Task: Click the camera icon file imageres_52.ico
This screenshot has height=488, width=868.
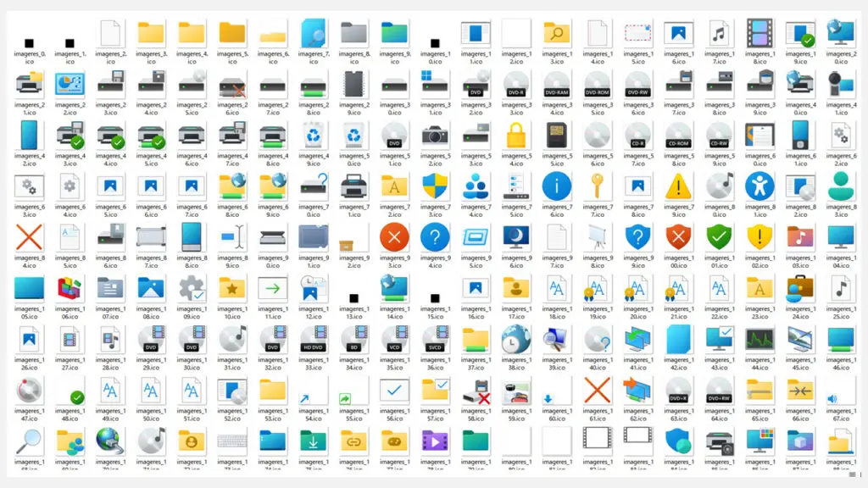Action: [x=435, y=135]
